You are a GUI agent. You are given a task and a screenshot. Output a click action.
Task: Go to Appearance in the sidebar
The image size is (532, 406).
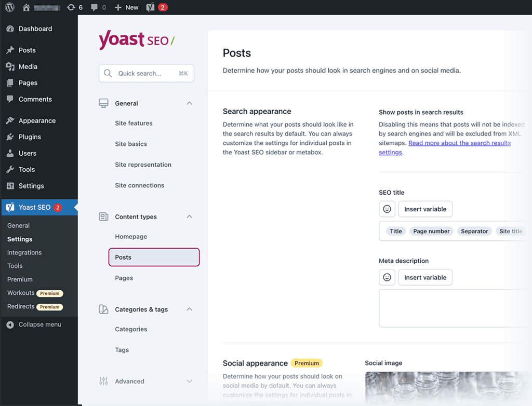(37, 120)
